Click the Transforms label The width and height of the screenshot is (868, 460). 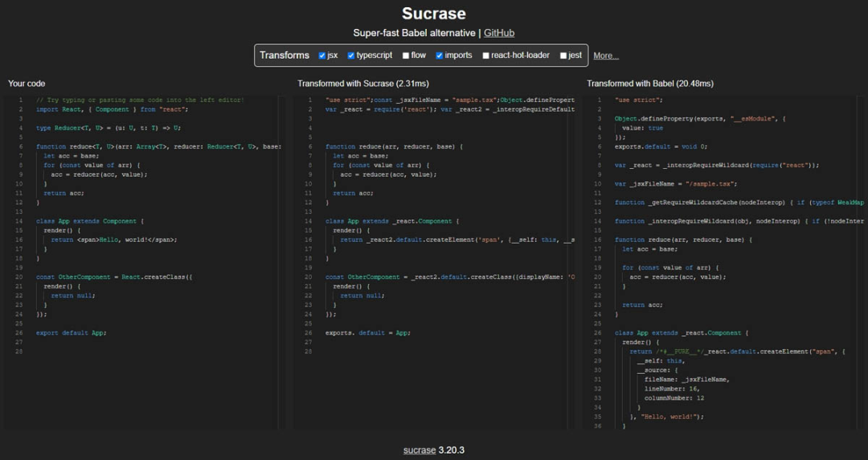click(x=285, y=55)
